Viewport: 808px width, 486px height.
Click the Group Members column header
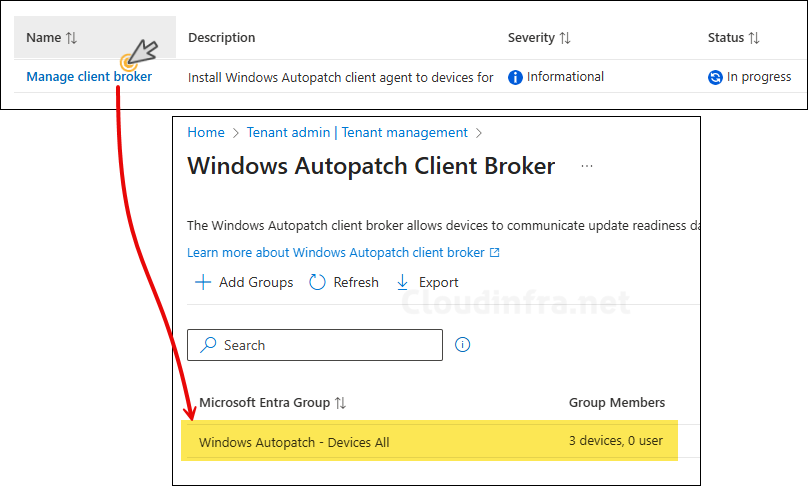tap(617, 403)
